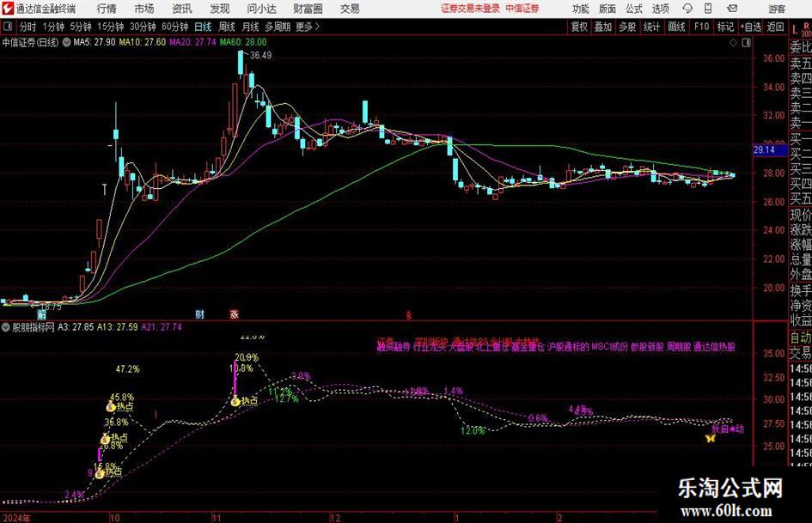Open the 发现 menu

(x=220, y=9)
